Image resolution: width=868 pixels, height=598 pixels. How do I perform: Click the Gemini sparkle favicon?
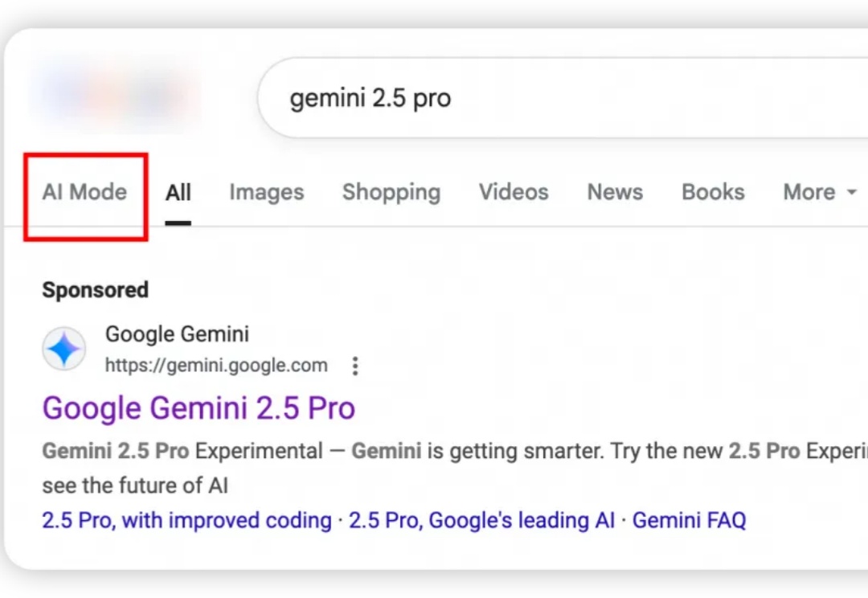[x=64, y=349]
